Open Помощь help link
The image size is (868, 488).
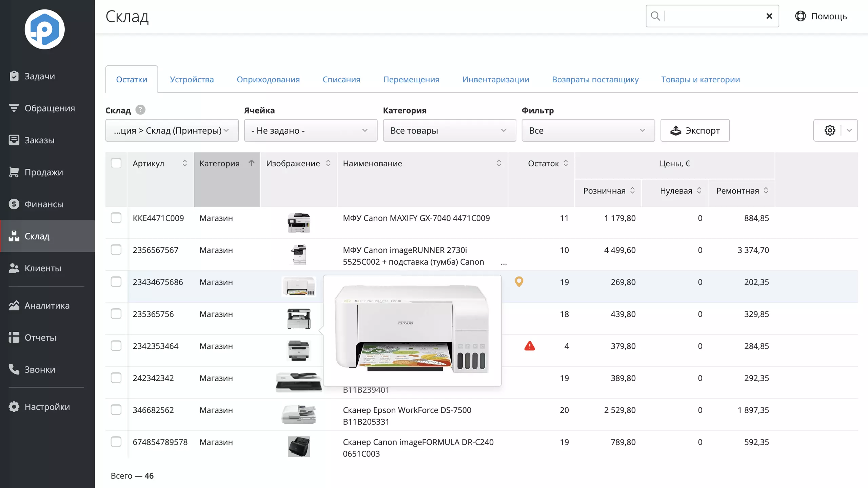point(821,16)
